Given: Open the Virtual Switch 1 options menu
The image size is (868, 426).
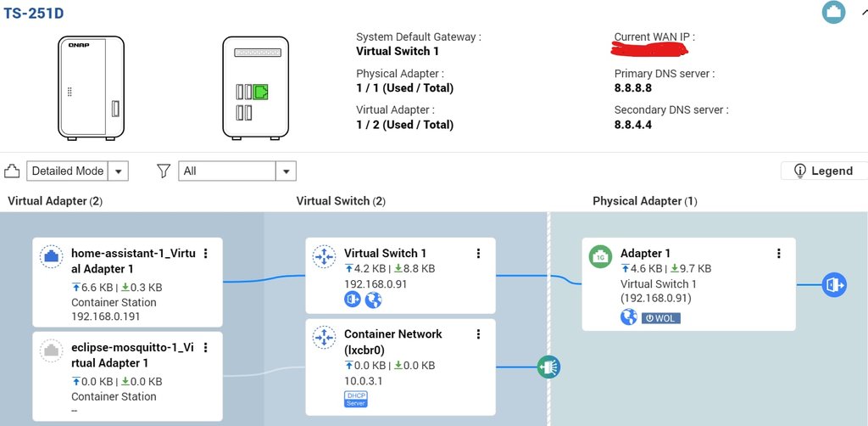Looking at the screenshot, I should click(x=478, y=253).
